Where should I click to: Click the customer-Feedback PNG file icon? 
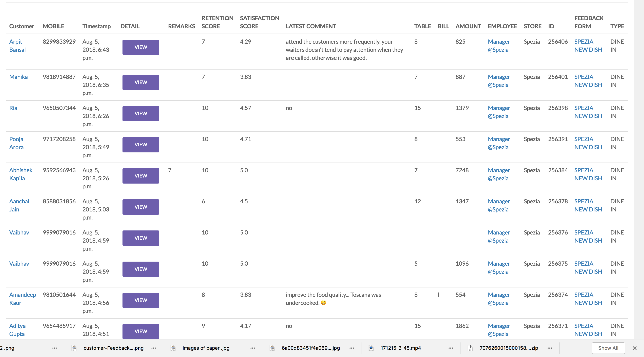click(74, 348)
